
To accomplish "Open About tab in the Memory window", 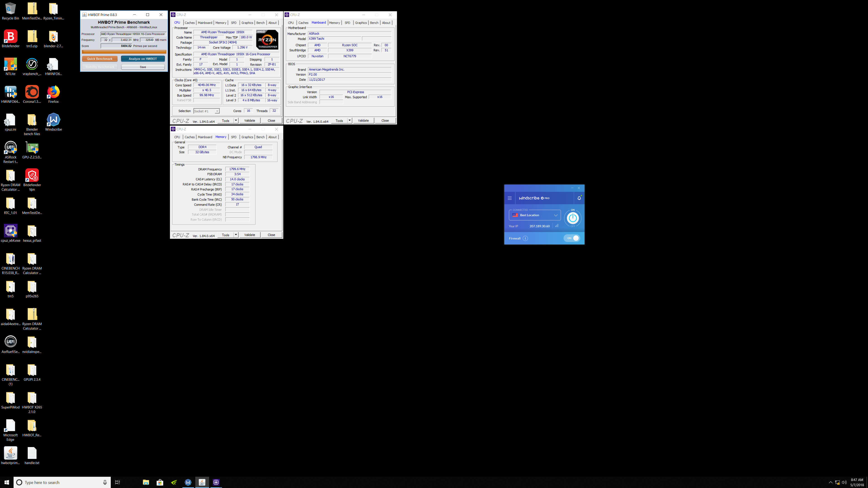I will 273,137.
